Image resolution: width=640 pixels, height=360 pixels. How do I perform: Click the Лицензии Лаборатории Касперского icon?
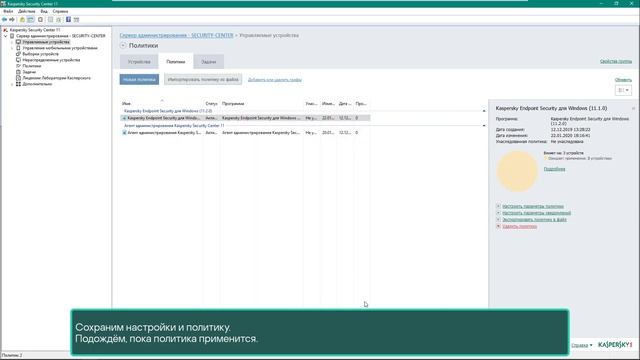[18, 78]
